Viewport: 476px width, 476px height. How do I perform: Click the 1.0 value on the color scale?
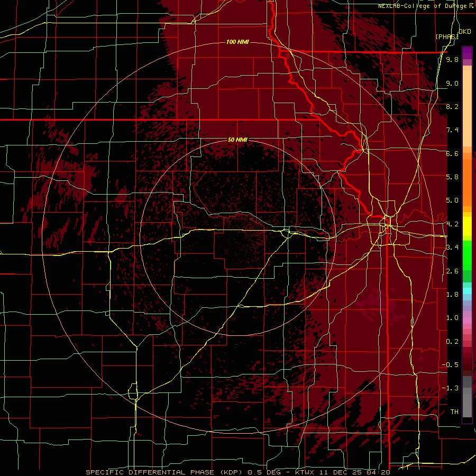[452, 318]
